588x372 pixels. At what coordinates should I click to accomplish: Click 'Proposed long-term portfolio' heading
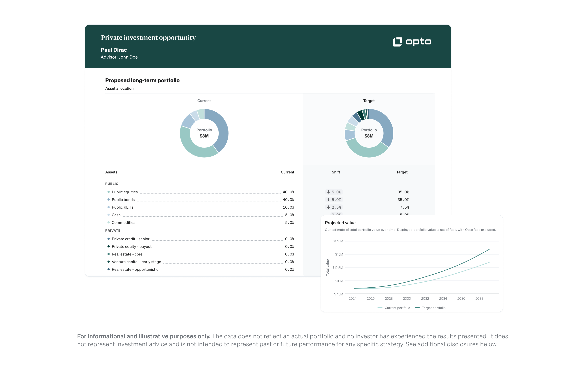tap(142, 80)
